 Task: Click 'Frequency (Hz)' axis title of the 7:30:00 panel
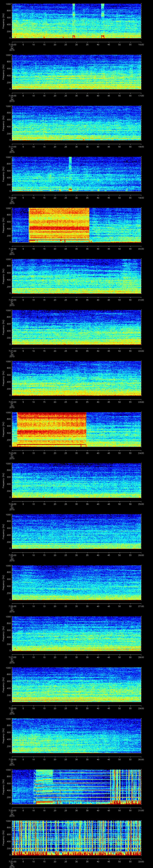click(x=3, y=787)
